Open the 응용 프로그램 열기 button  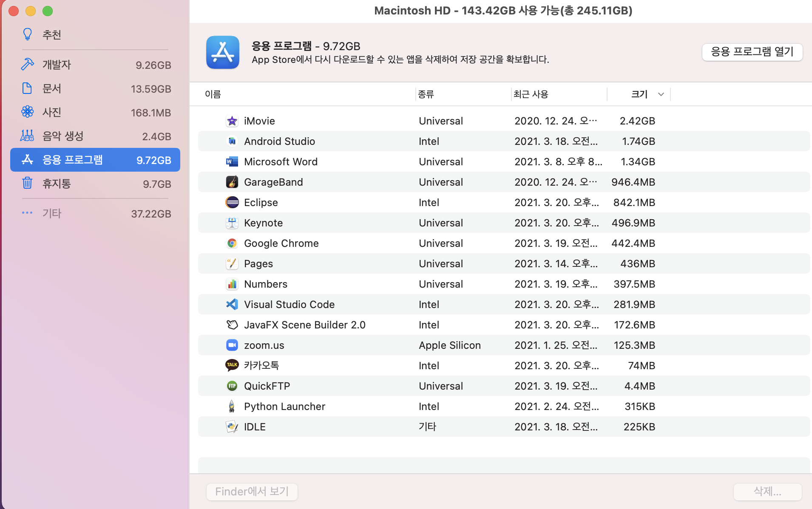coord(752,52)
